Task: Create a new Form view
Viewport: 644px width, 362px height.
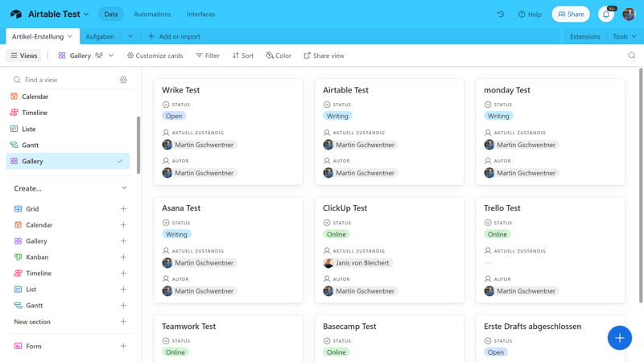Action: coord(71,346)
